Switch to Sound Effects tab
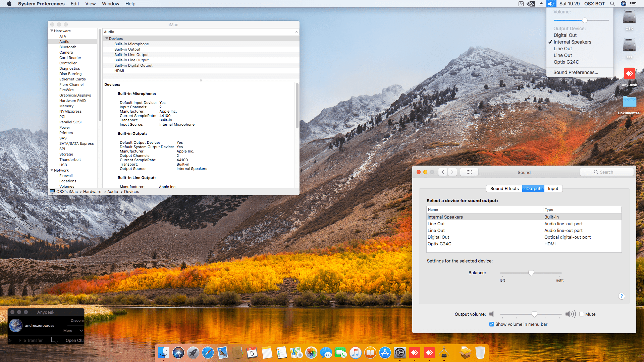Image resolution: width=644 pixels, height=362 pixels. pos(504,188)
